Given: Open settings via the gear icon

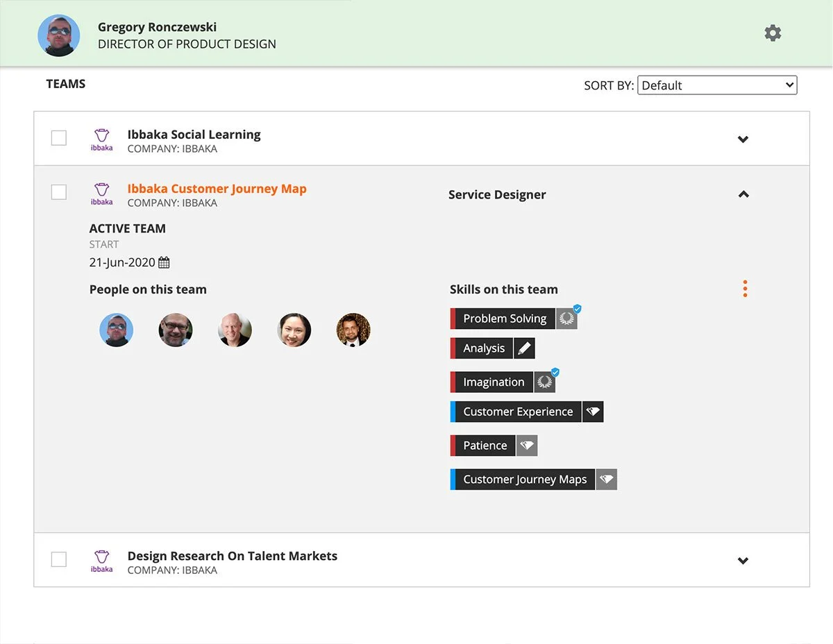Looking at the screenshot, I should click(773, 33).
